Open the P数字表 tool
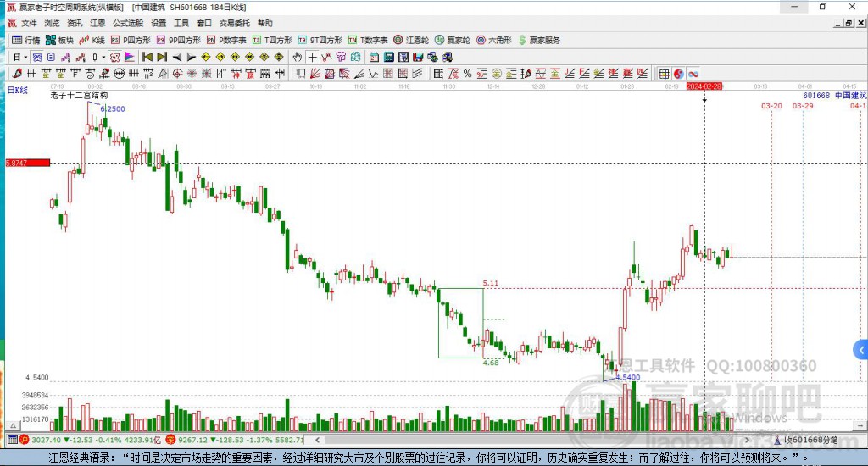This screenshot has height=466, width=868. pyautogui.click(x=226, y=40)
